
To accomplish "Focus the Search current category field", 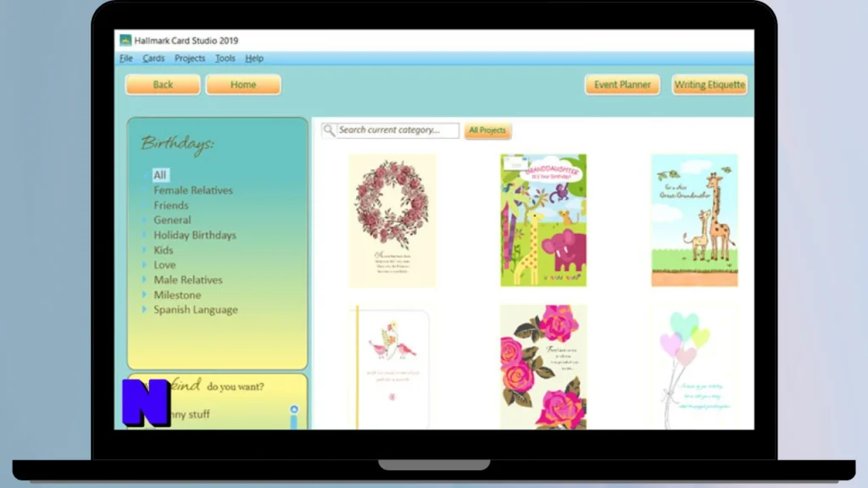I will [398, 130].
